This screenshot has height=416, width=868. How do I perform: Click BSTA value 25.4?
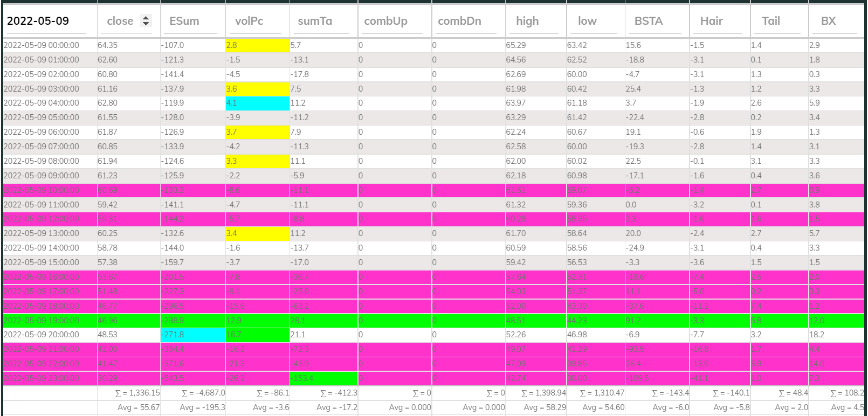click(x=633, y=89)
